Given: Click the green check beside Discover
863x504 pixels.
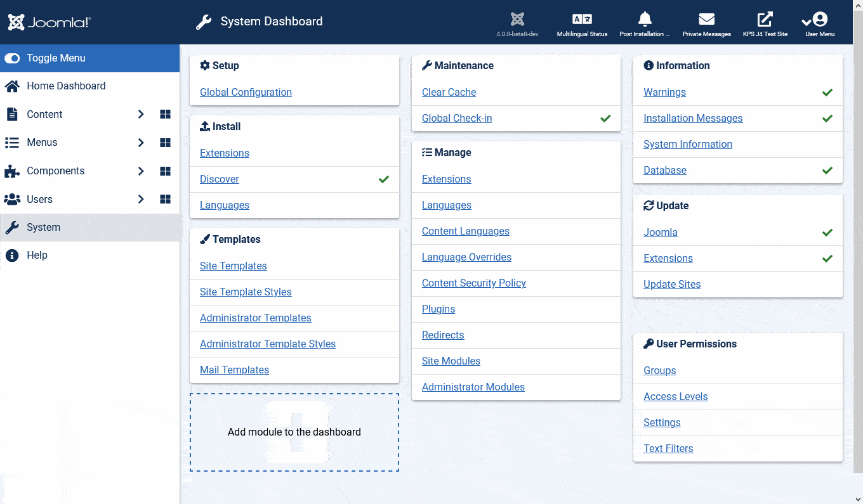Looking at the screenshot, I should 383,179.
